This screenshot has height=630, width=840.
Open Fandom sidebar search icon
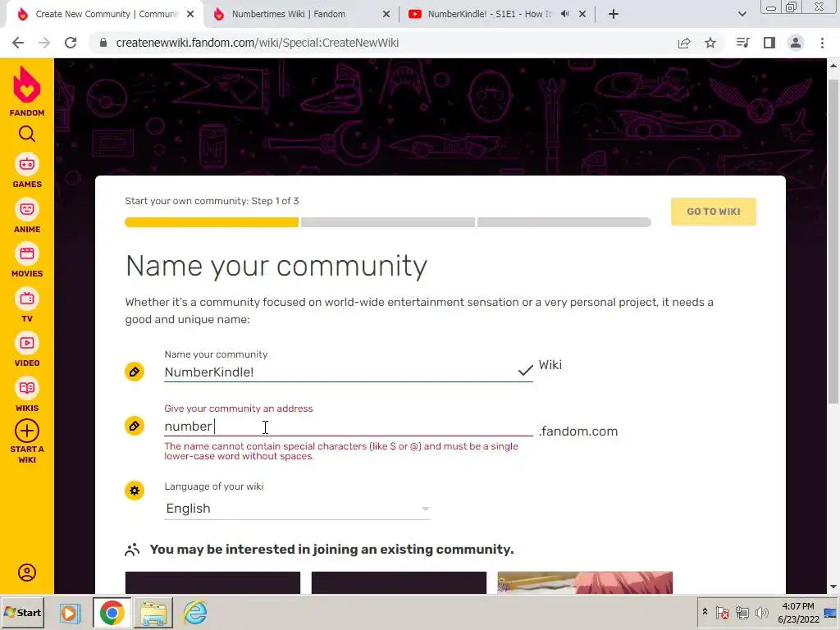(27, 134)
